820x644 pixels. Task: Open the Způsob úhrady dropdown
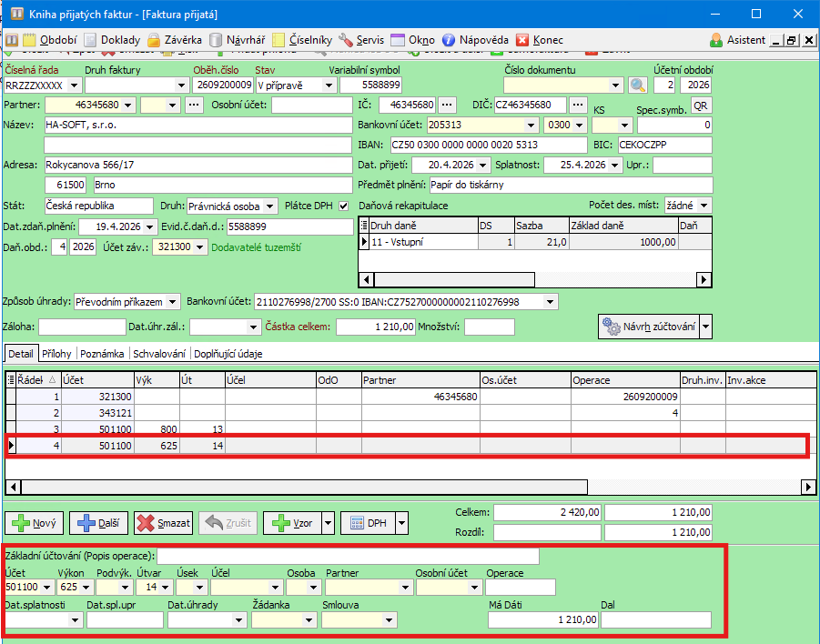tap(171, 301)
